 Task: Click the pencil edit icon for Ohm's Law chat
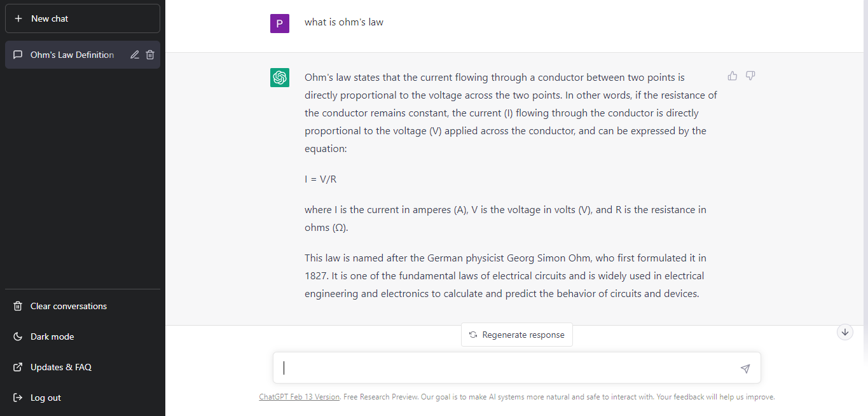pyautogui.click(x=135, y=55)
